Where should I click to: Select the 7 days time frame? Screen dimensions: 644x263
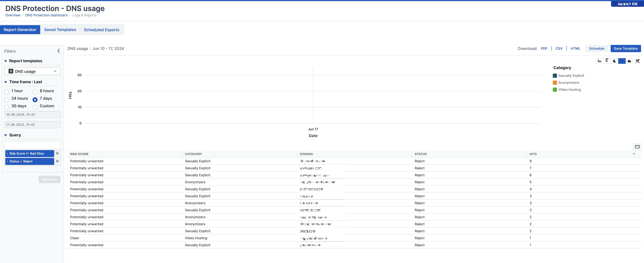[x=35, y=100]
